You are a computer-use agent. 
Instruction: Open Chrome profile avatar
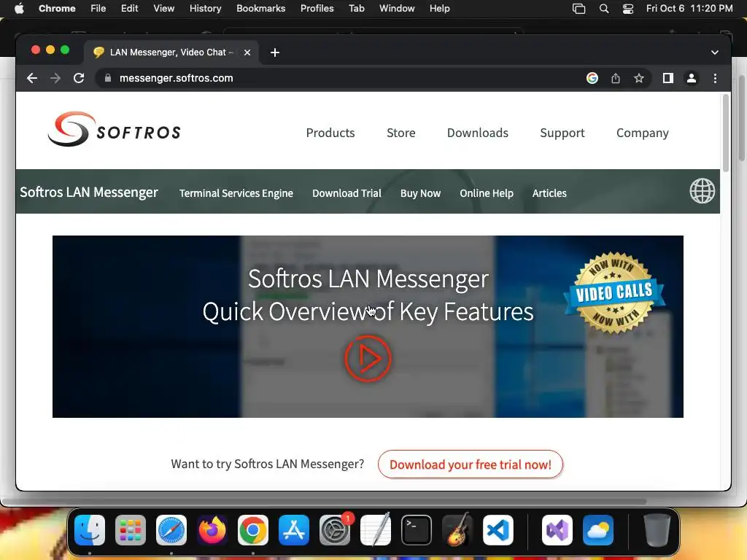tap(692, 78)
